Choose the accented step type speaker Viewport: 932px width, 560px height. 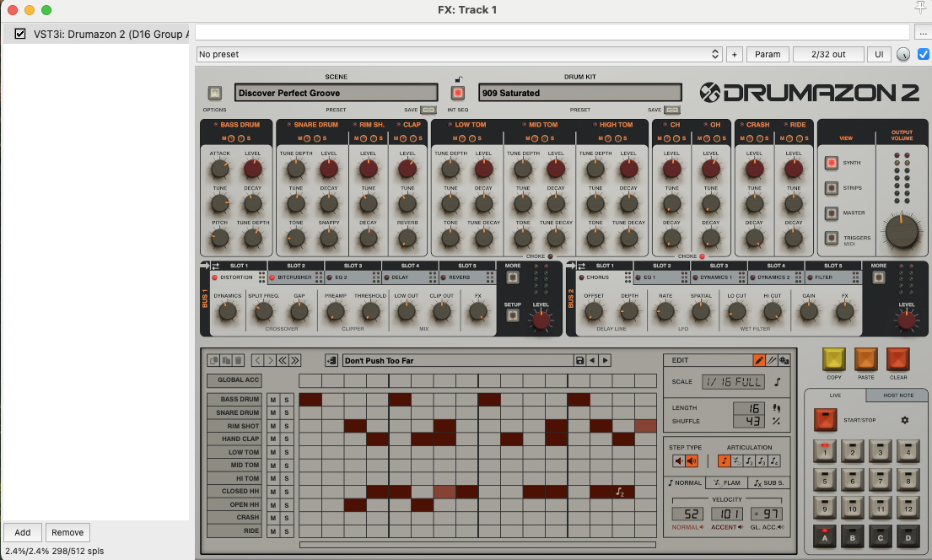coord(692,460)
